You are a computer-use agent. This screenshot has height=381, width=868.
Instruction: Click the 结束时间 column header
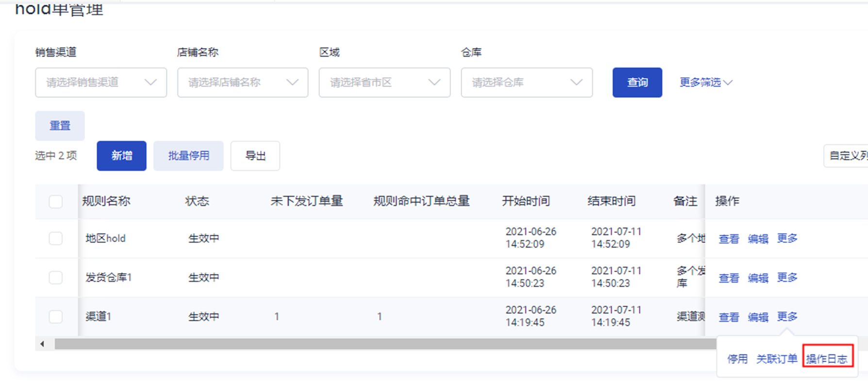pyautogui.click(x=612, y=201)
